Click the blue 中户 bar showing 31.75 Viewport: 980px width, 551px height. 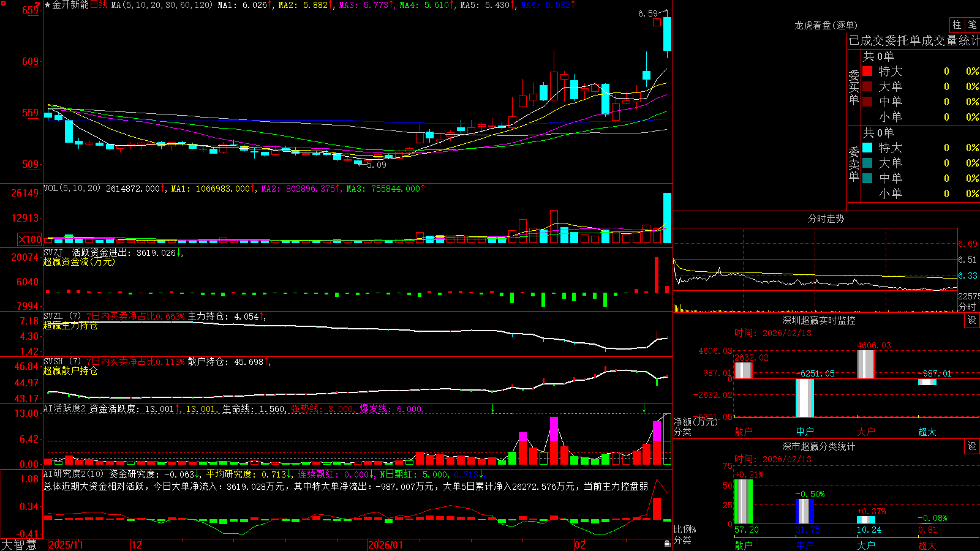point(804,511)
